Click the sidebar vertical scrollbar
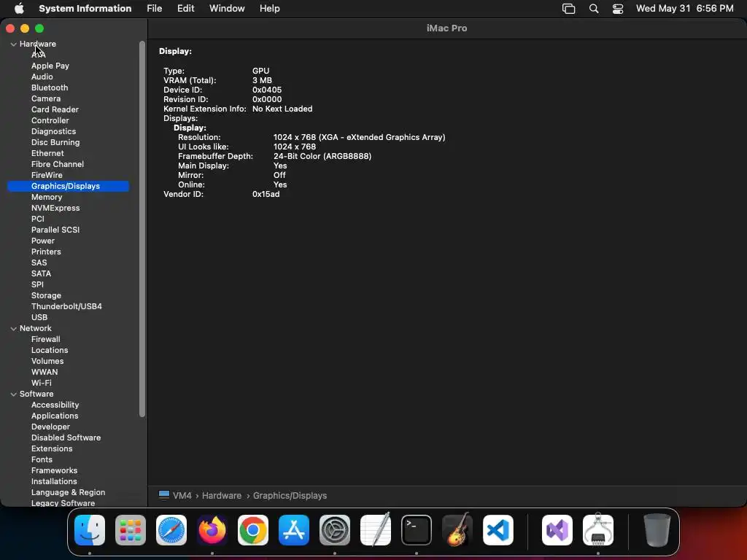 click(x=142, y=228)
